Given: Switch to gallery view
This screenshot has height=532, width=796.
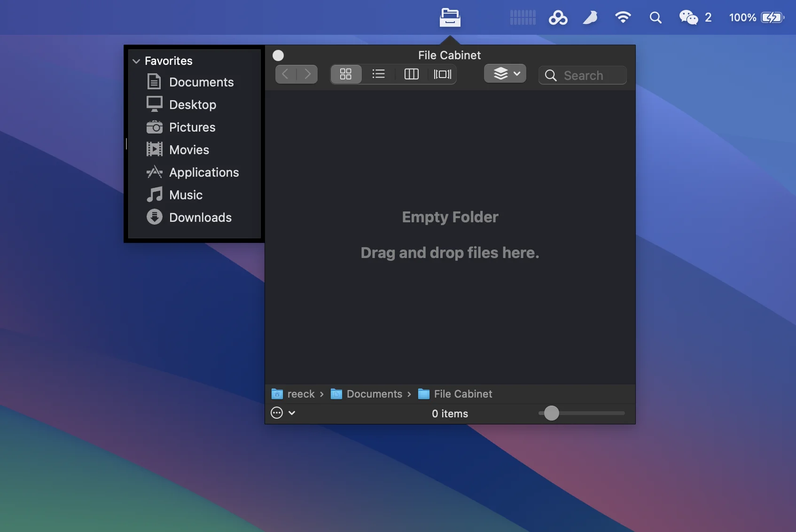Looking at the screenshot, I should pyautogui.click(x=442, y=74).
